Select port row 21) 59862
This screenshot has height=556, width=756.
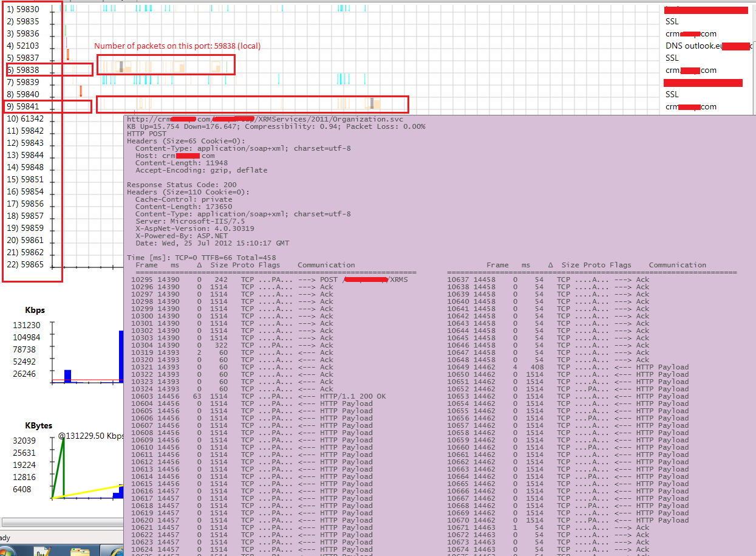26,252
